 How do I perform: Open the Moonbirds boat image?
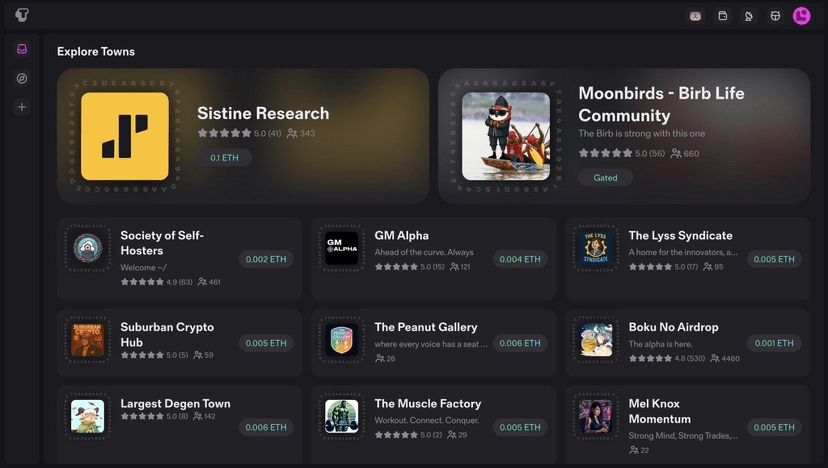[506, 136]
